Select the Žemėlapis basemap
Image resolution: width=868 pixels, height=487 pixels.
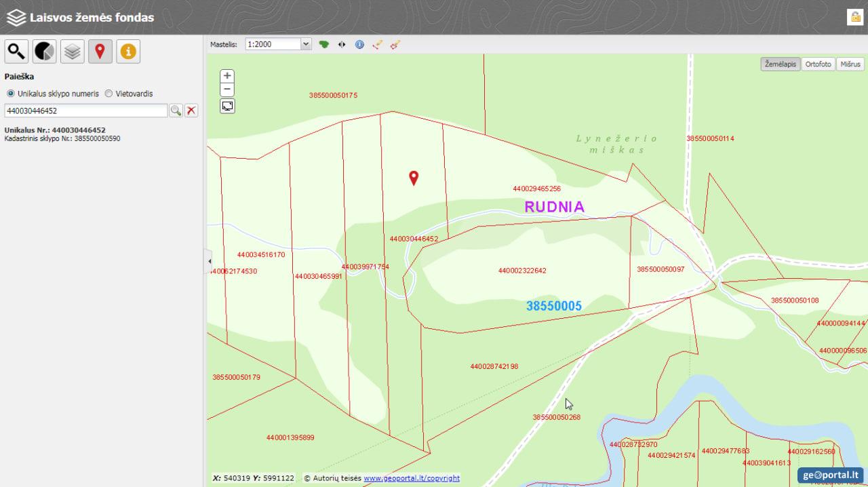tap(781, 64)
